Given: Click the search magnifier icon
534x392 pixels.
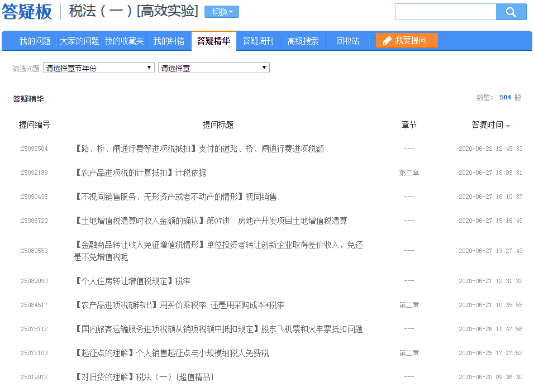Looking at the screenshot, I should coord(511,12).
